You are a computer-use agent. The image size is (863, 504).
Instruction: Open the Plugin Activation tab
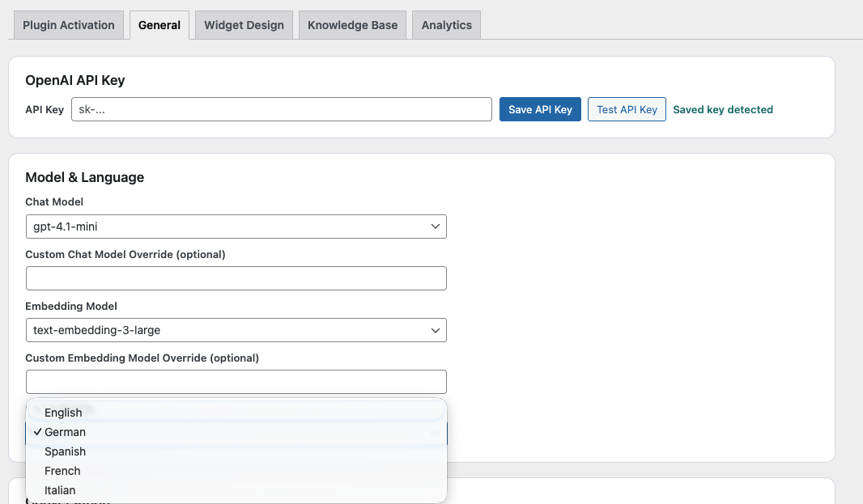(68, 25)
